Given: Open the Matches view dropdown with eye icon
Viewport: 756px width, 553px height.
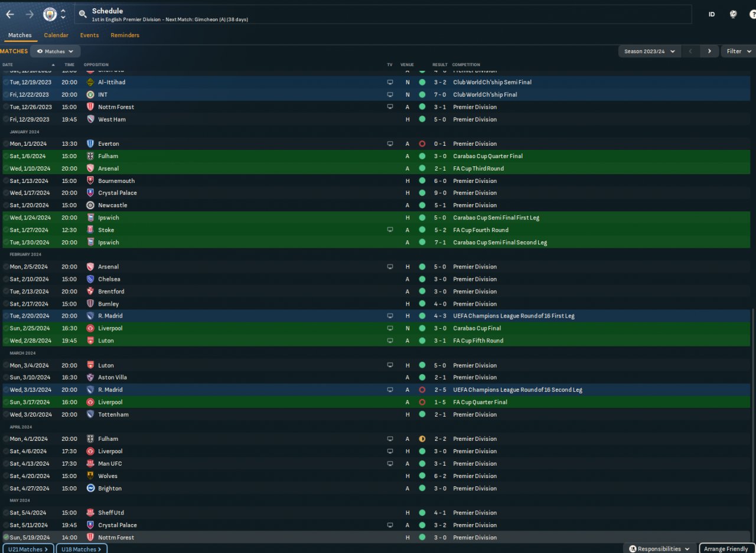Looking at the screenshot, I should (56, 51).
